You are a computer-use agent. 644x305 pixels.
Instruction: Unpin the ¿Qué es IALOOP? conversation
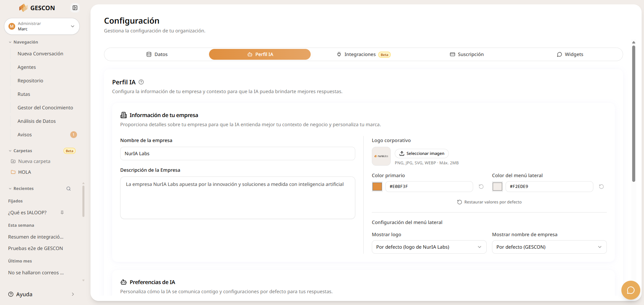[x=62, y=213]
